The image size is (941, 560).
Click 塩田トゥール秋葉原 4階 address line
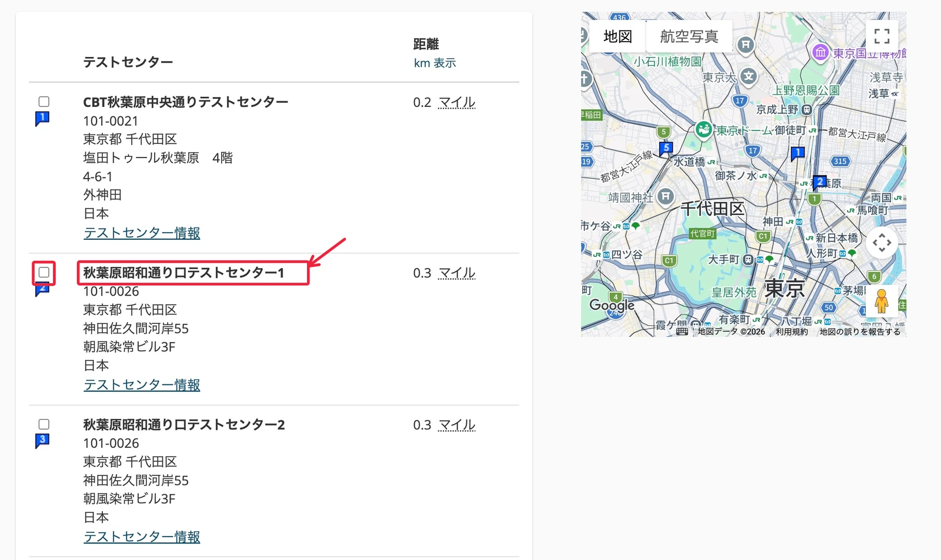click(x=158, y=158)
